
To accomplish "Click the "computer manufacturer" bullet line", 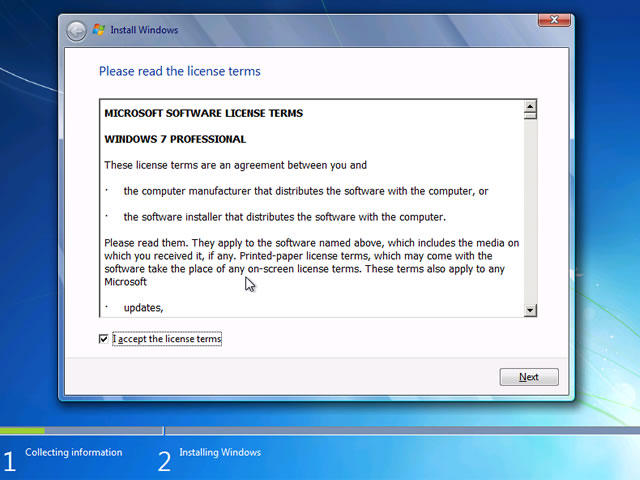I will tap(306, 191).
